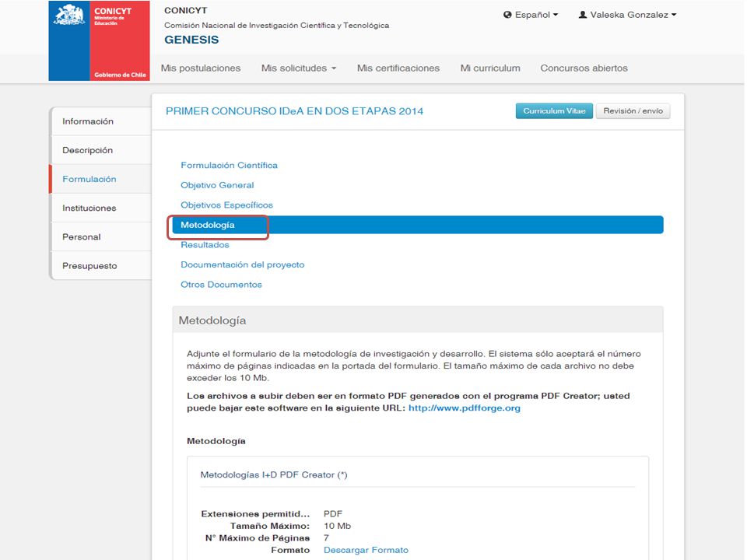Select the Instituciones sidebar tab
Image resolution: width=747 pixels, height=560 pixels.
[100, 208]
